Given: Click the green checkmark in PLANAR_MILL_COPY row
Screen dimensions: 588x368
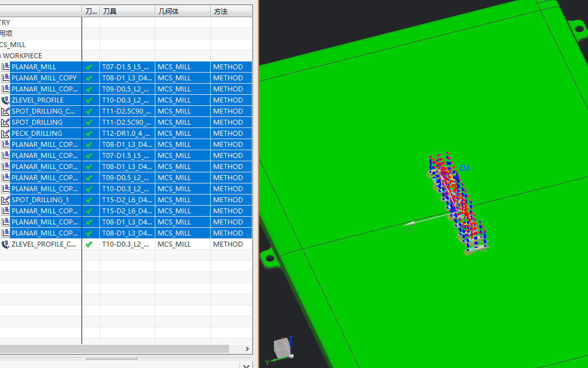Looking at the screenshot, I should (x=89, y=78).
